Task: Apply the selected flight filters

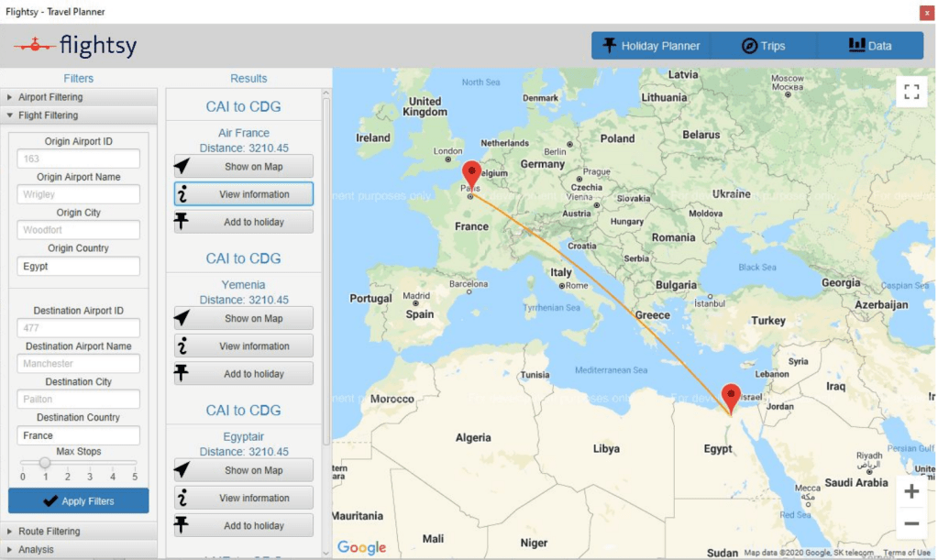Action: pyautogui.click(x=79, y=501)
